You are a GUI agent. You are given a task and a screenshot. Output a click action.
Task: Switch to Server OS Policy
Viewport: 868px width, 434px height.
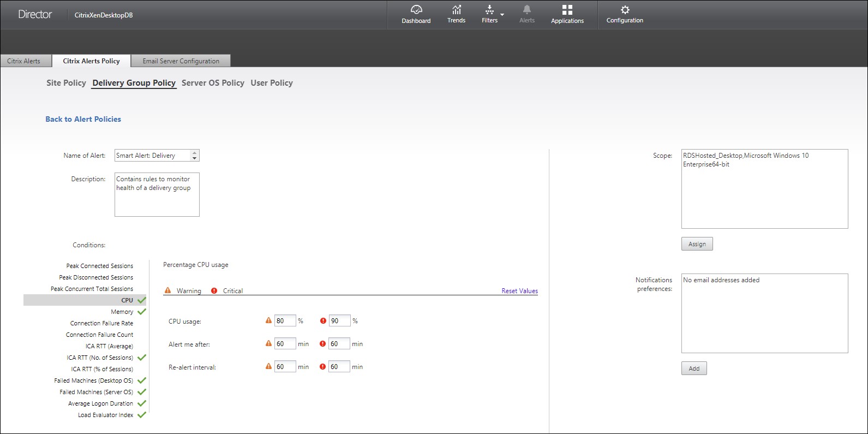point(213,83)
